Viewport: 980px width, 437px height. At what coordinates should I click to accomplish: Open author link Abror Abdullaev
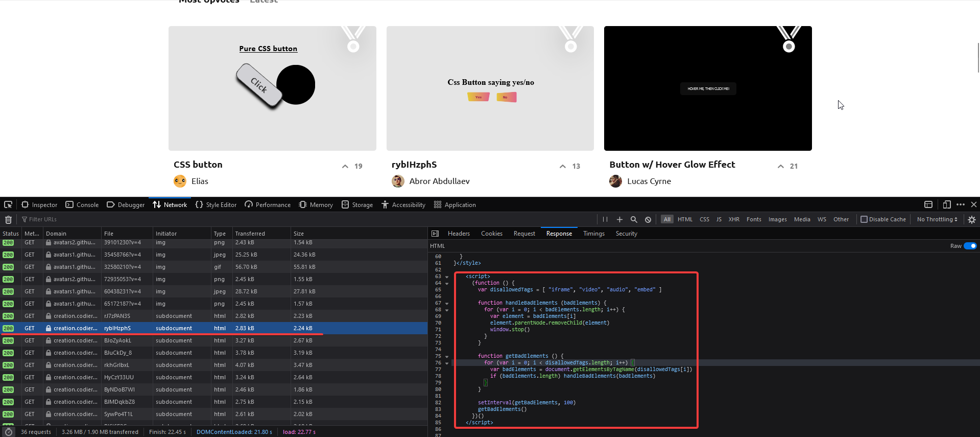[x=440, y=181]
